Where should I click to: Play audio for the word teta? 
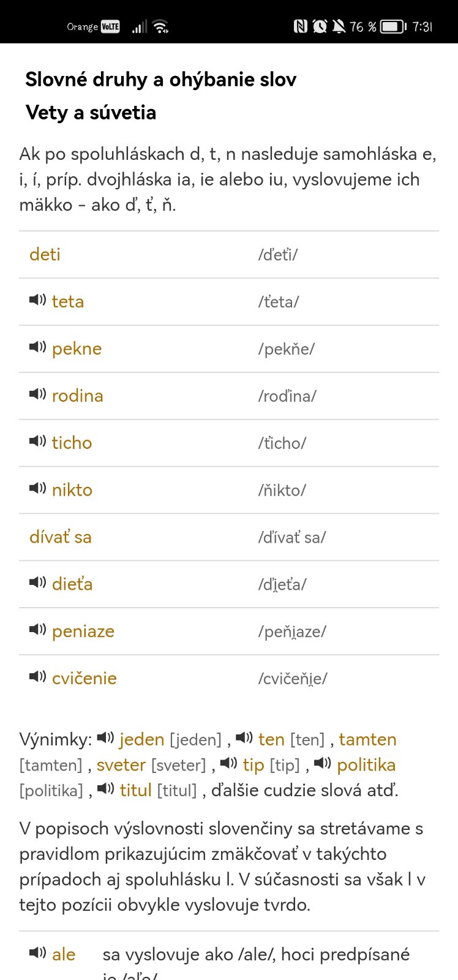(37, 300)
